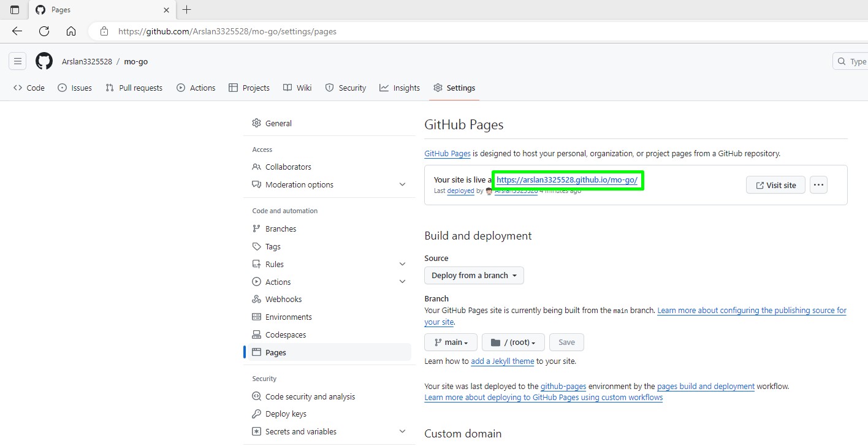Click the GitHub Pages documentation link
This screenshot has height=446, width=868.
click(447, 154)
